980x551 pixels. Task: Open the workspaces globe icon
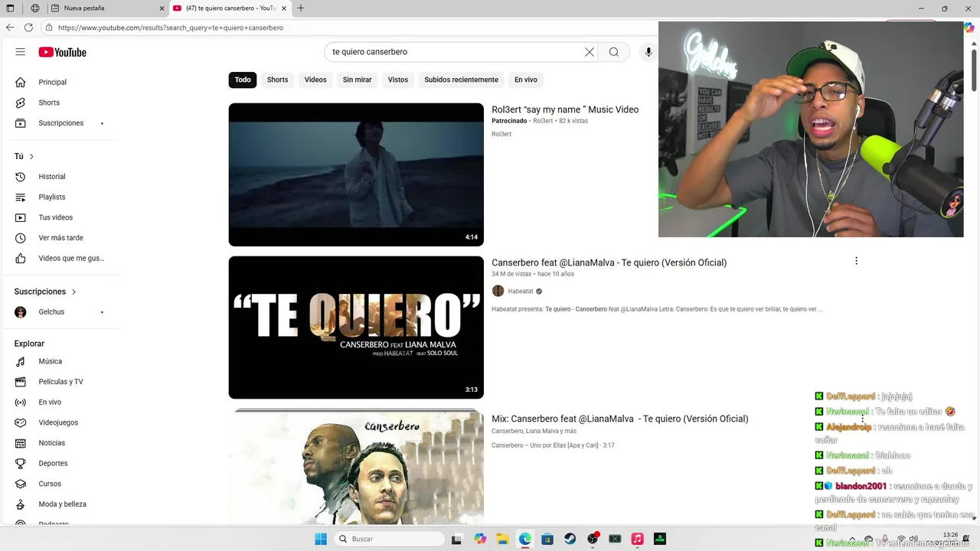coord(35,8)
